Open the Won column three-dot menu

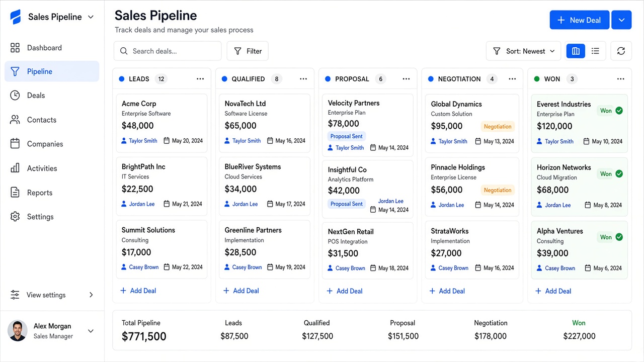[x=621, y=79]
